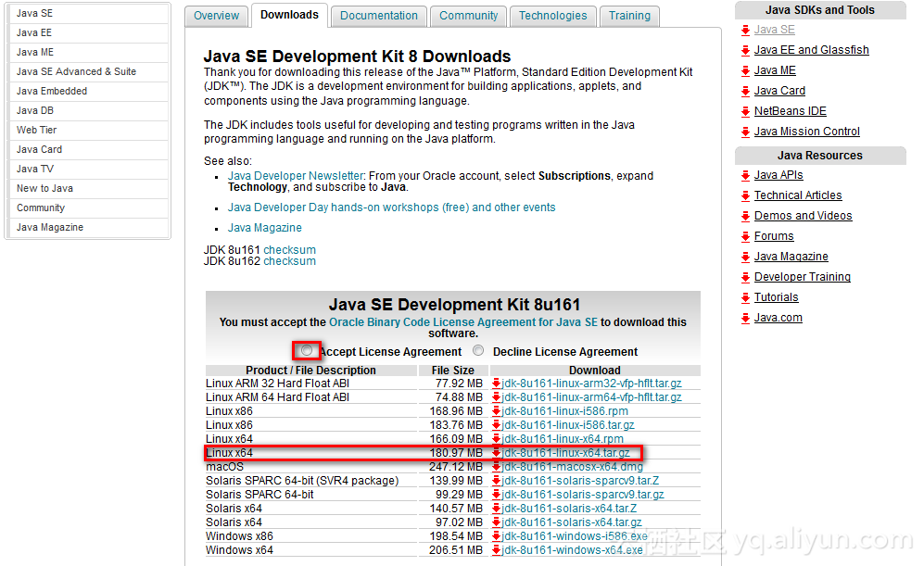The width and height of the screenshot is (924, 566).
Task: Open Java Mission Control link
Action: click(x=806, y=132)
